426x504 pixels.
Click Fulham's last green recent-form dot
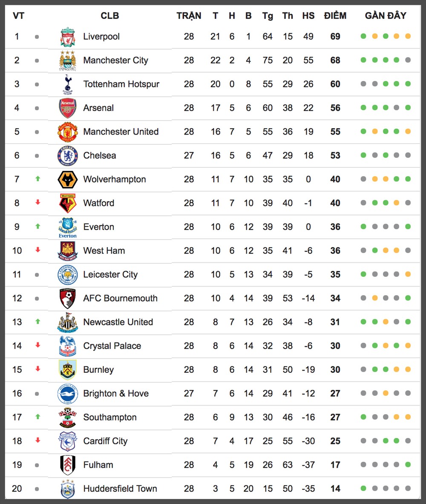(x=408, y=464)
